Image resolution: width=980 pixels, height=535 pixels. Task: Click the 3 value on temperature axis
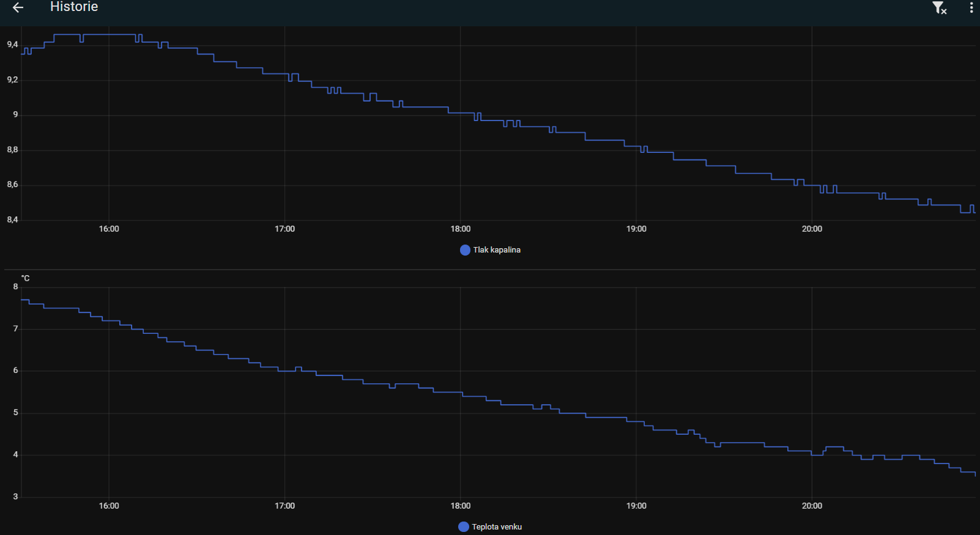15,496
